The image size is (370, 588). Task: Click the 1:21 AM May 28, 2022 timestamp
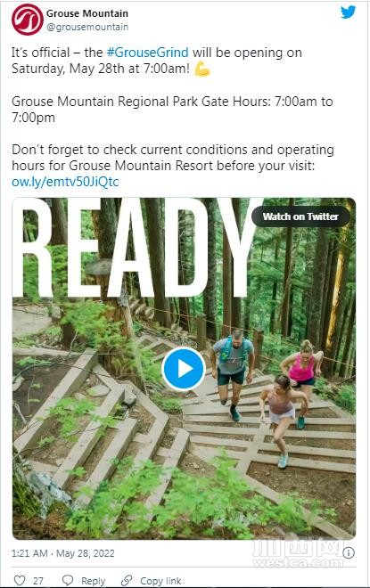63,553
